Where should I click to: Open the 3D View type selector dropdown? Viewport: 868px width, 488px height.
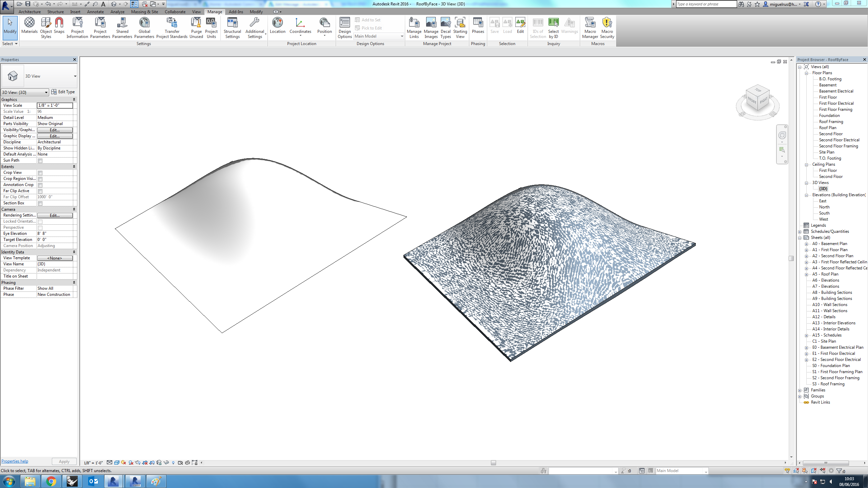coord(75,76)
